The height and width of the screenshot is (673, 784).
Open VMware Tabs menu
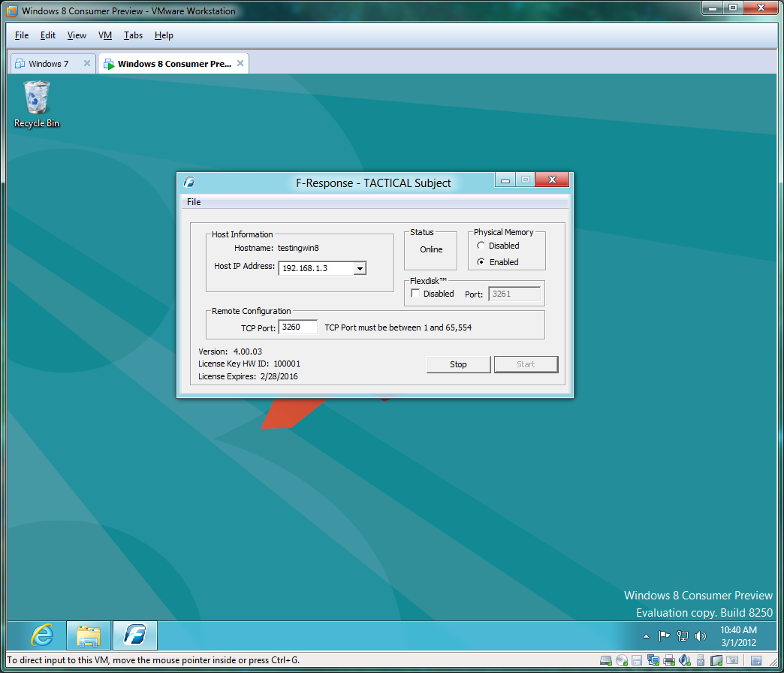tap(134, 35)
